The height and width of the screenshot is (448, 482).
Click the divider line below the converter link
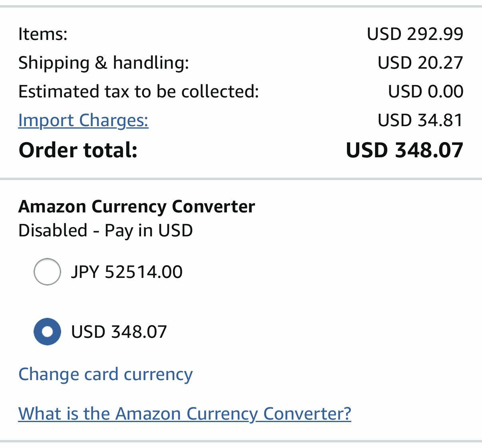[x=241, y=441]
